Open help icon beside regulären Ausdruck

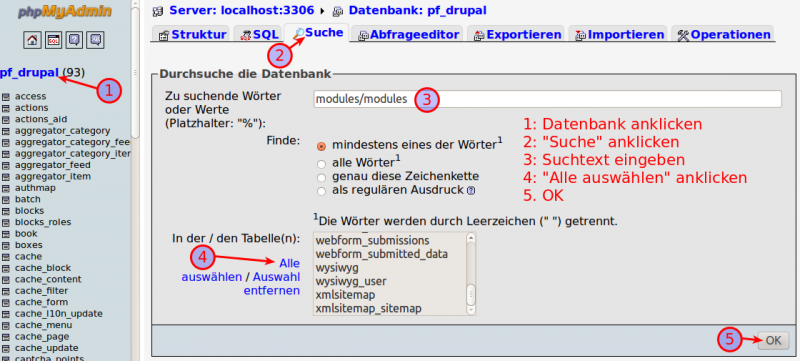(471, 191)
